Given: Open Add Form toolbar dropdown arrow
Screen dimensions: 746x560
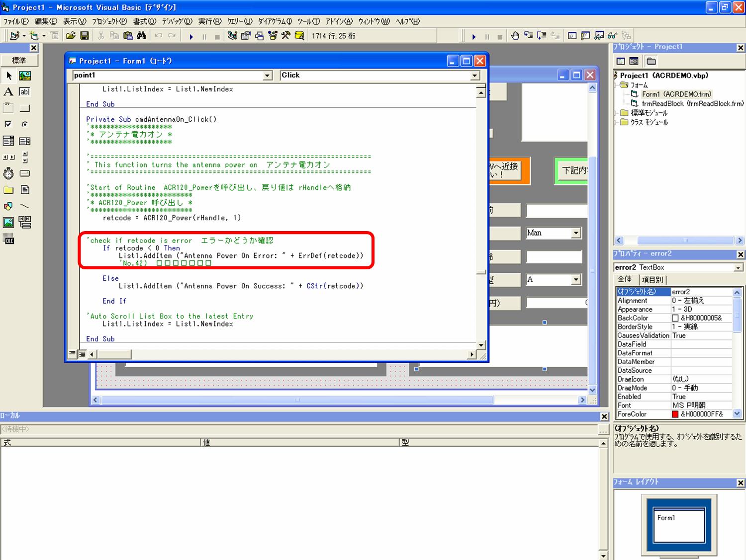Looking at the screenshot, I should click(x=44, y=36).
